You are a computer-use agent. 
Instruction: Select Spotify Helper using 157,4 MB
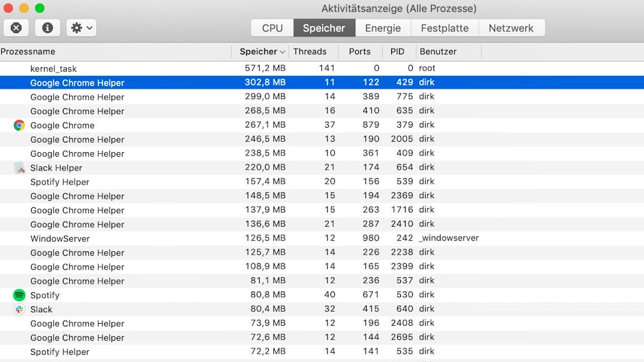pos(322,181)
